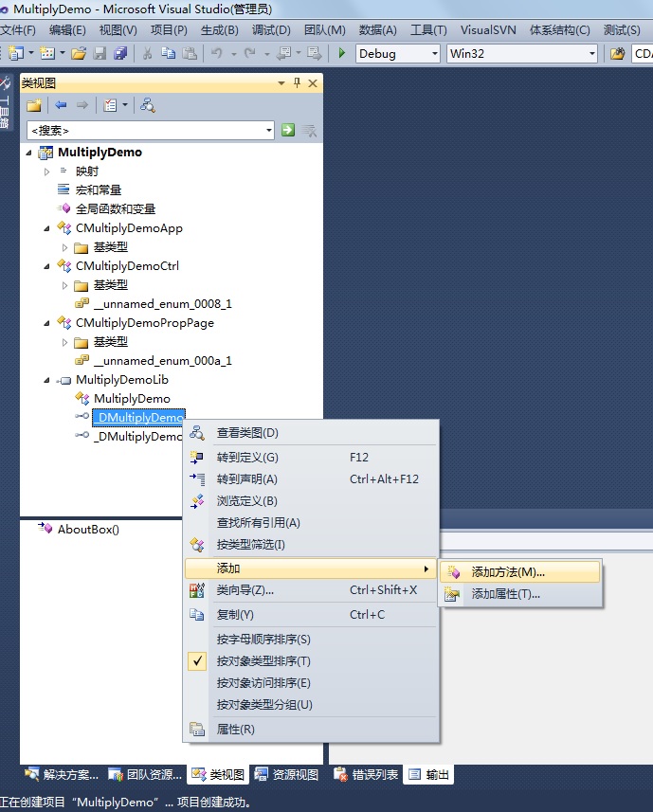Open Class View window options dropdown arrow
Image resolution: width=653 pixels, height=812 pixels.
281,82
